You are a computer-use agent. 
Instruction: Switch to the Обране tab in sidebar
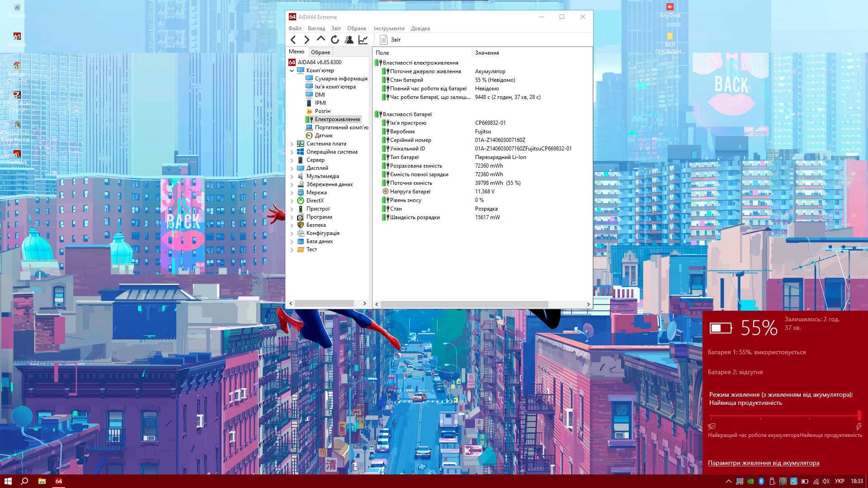click(321, 52)
